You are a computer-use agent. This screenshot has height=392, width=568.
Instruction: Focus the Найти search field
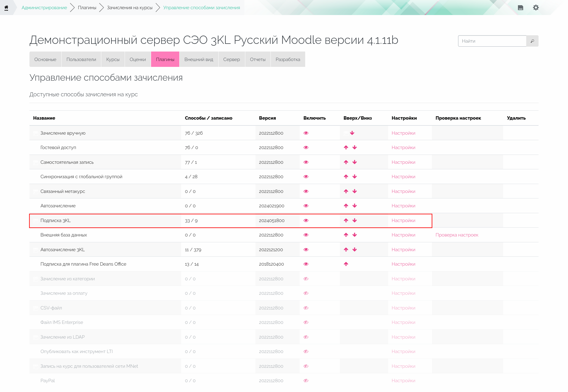(492, 41)
